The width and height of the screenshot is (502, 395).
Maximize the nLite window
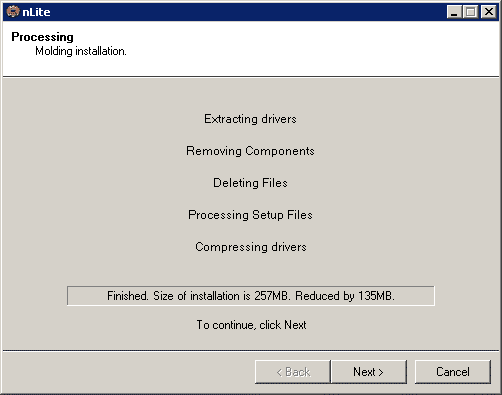(471, 12)
